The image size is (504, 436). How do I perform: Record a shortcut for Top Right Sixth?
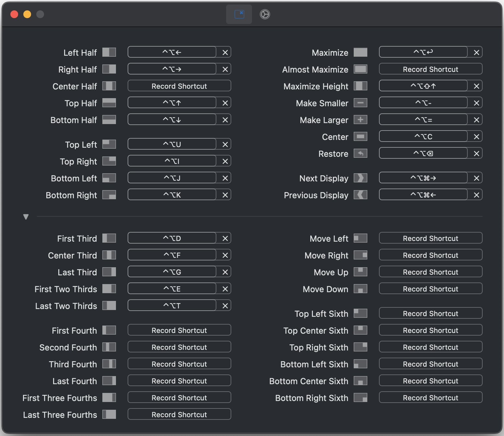click(431, 347)
